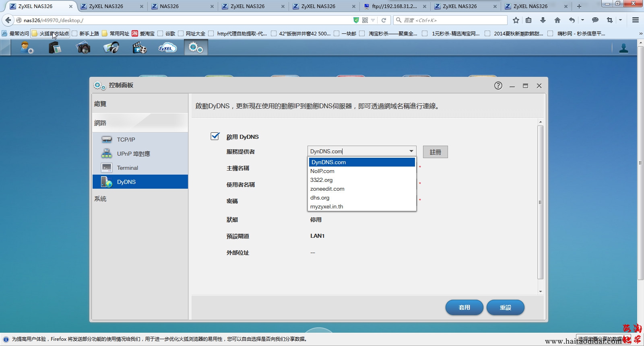Switch to the ftp://192.168.31.2 browser tab
Screen dimensions: 644x346
[x=394, y=6]
